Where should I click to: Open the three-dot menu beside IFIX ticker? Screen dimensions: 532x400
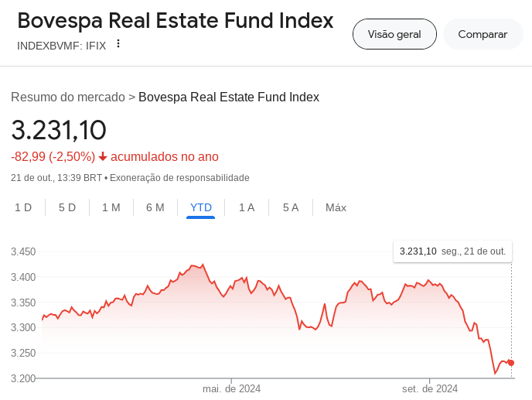(118, 43)
